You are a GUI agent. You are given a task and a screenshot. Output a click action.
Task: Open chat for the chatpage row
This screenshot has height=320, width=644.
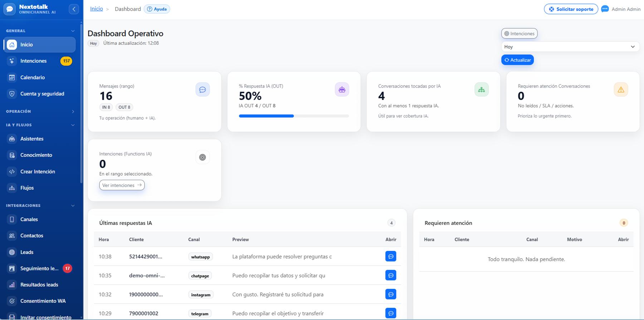pyautogui.click(x=391, y=275)
